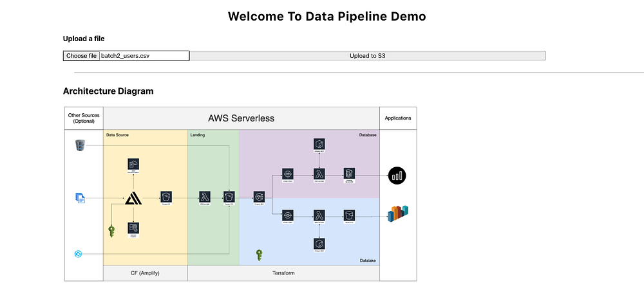The width and height of the screenshot is (644, 290).
Task: Select the green key icon in Data Source
Action: [x=111, y=231]
